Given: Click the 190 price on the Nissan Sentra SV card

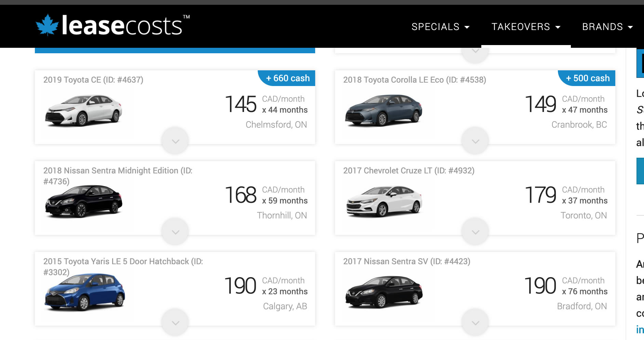Looking at the screenshot, I should [540, 286].
